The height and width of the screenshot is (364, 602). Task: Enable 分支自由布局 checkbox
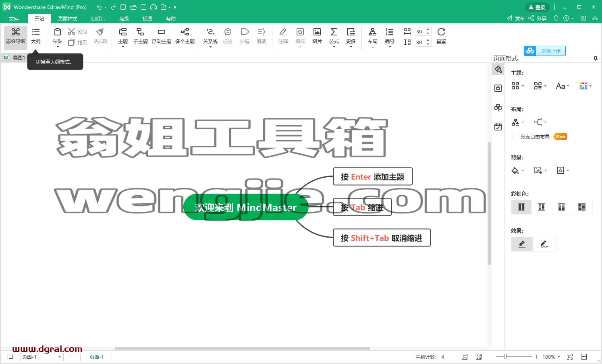click(515, 136)
